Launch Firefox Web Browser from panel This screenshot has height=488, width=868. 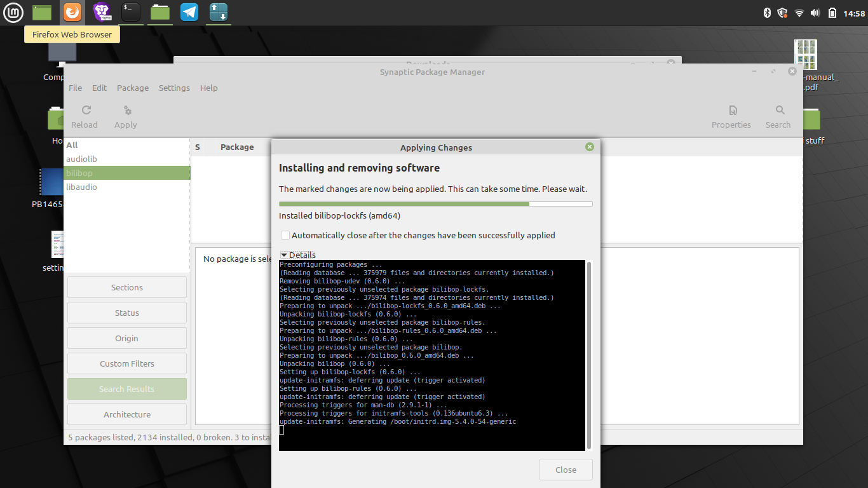(72, 11)
